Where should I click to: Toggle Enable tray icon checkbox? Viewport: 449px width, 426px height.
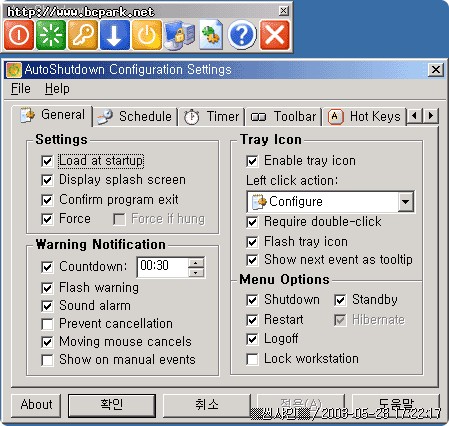252,161
